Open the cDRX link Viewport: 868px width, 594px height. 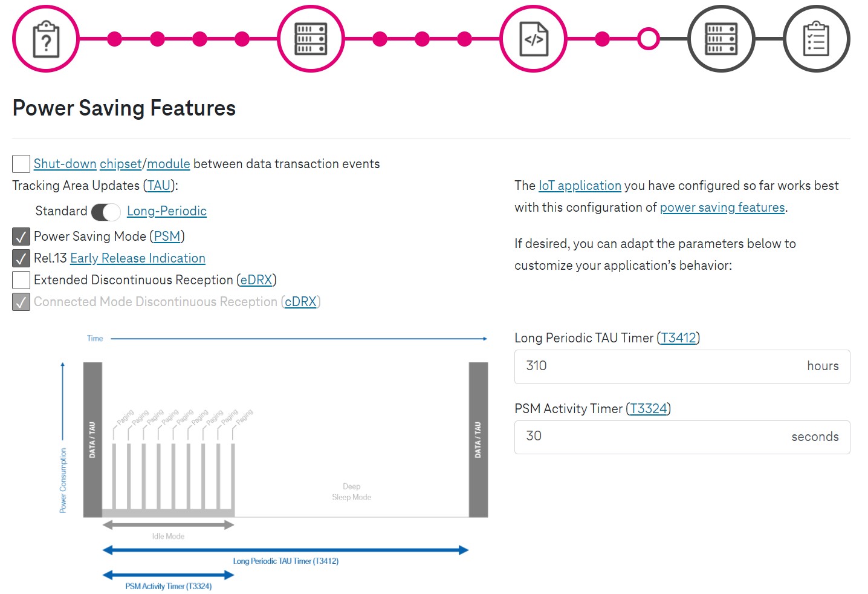click(x=301, y=302)
